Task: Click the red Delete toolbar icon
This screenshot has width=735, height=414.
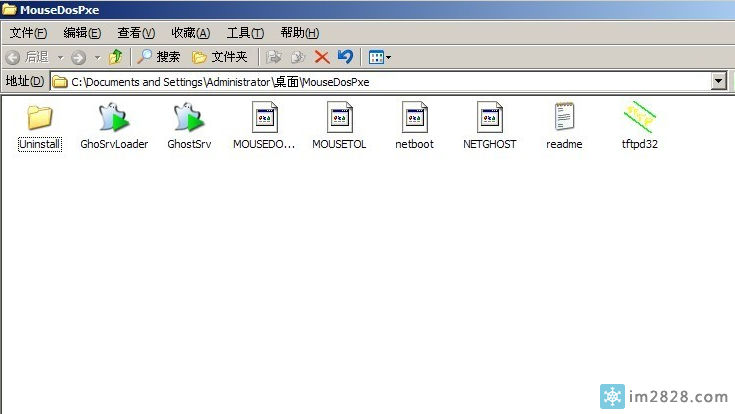Action: pos(322,57)
